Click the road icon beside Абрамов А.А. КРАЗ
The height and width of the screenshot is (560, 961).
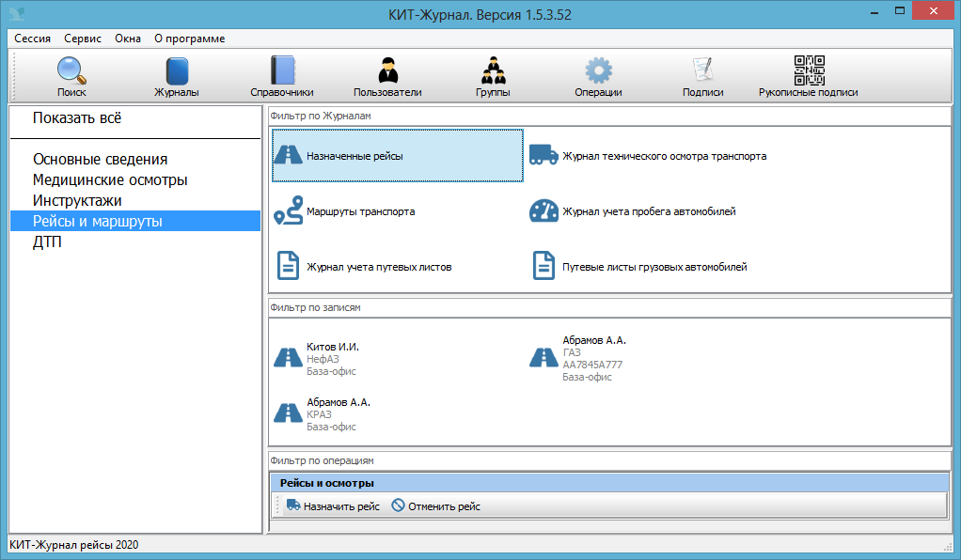tap(288, 413)
